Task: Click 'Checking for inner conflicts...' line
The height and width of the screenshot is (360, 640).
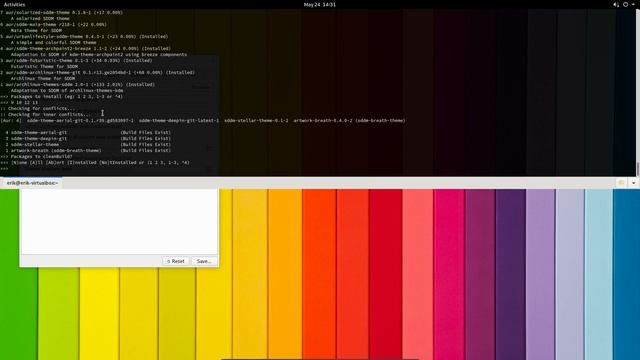Action: tap(46, 114)
